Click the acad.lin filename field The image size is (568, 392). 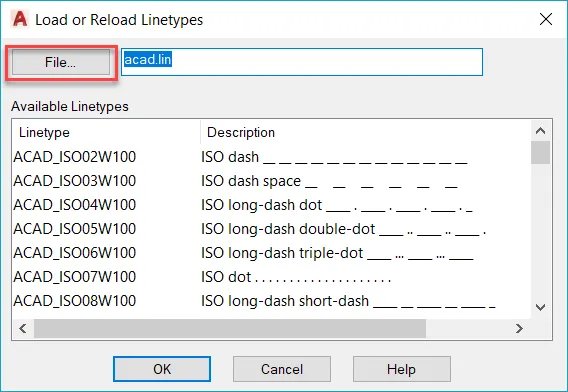click(302, 62)
